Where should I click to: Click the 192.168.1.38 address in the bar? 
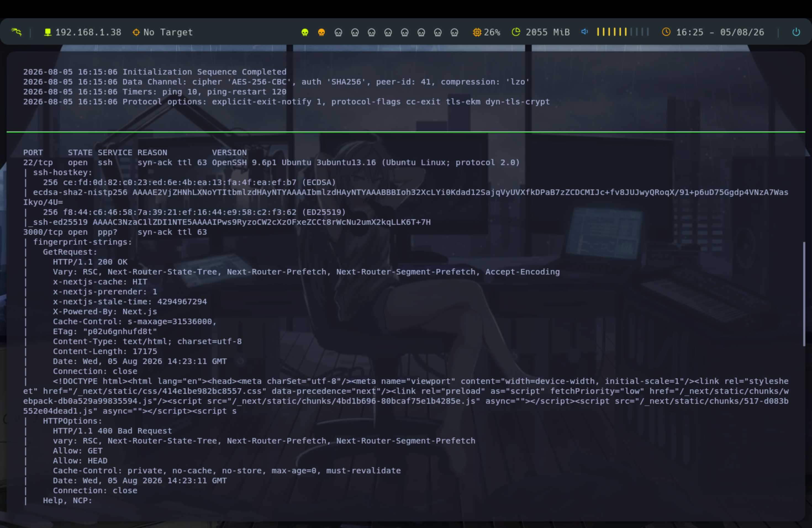pos(88,32)
